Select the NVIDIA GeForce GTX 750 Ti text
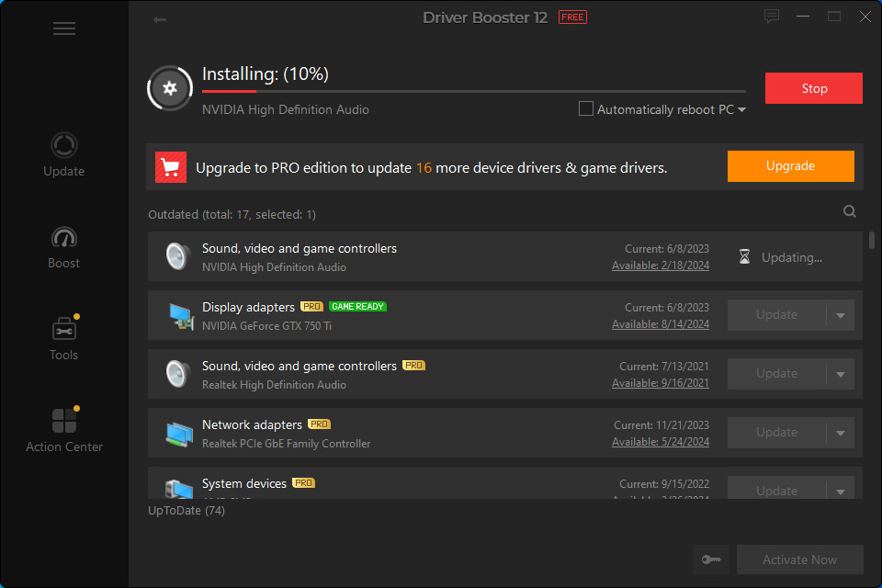The height and width of the screenshot is (588, 882). pyautogui.click(x=266, y=326)
